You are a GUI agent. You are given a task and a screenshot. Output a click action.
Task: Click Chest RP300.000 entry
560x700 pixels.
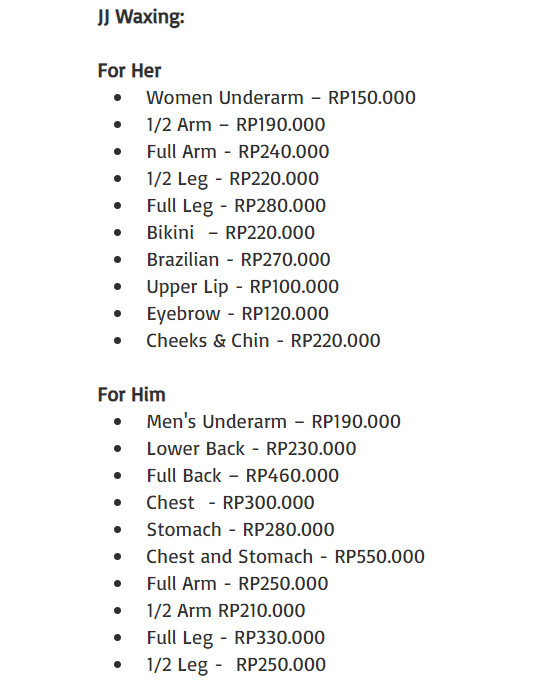click(x=230, y=503)
